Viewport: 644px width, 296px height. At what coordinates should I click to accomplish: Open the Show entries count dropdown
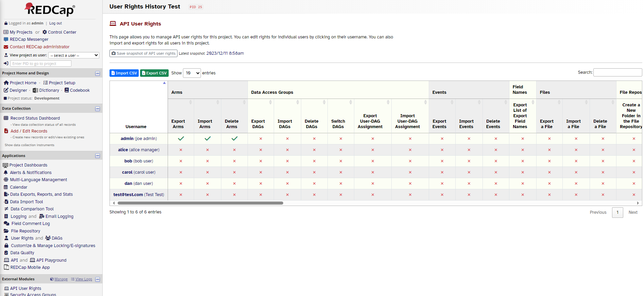(x=192, y=73)
